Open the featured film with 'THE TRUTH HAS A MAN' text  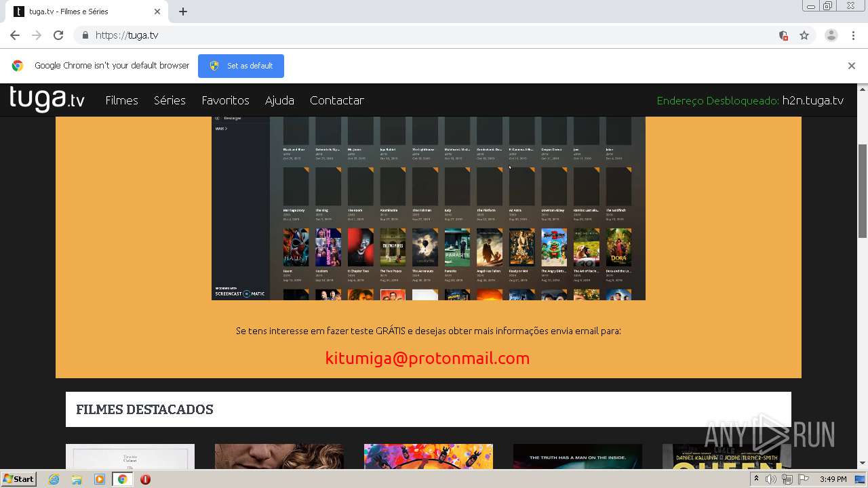578,456
